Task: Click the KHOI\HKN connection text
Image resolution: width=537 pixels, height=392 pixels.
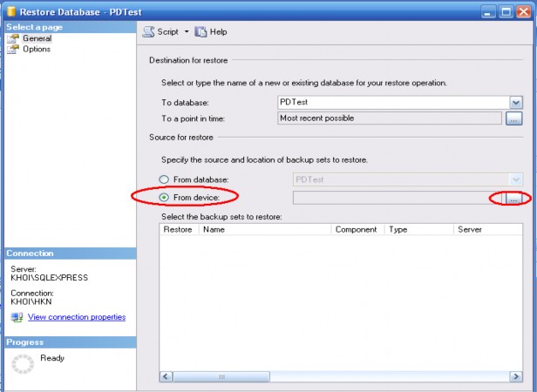Action: click(x=31, y=301)
